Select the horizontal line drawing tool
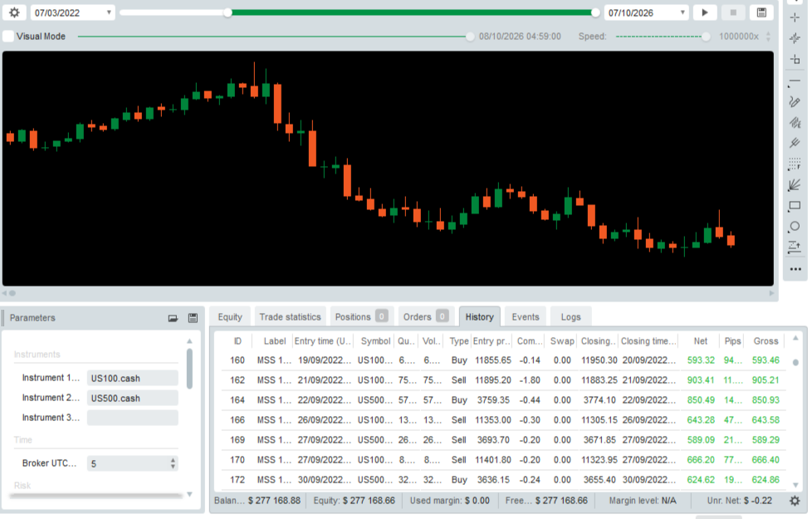Viewport: 812px width, 519px height. point(795,81)
